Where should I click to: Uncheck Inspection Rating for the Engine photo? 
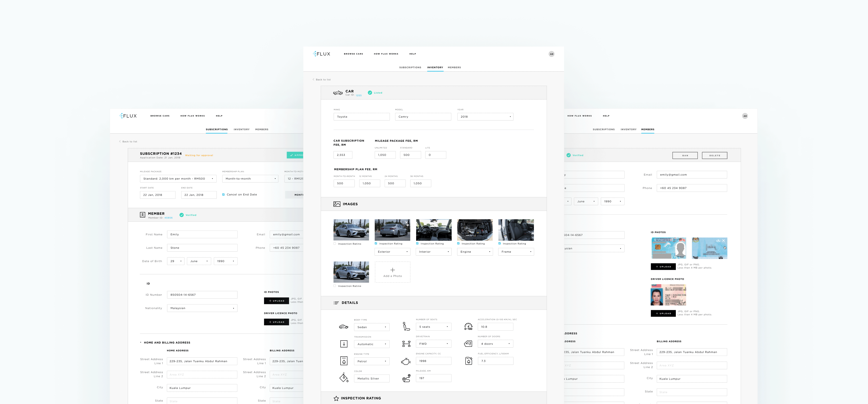tap(458, 243)
